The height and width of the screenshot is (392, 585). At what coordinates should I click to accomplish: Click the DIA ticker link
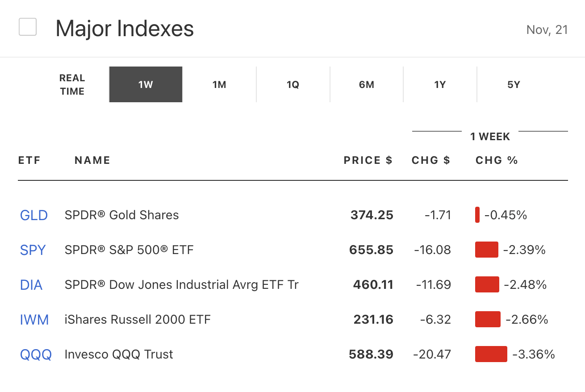(31, 285)
